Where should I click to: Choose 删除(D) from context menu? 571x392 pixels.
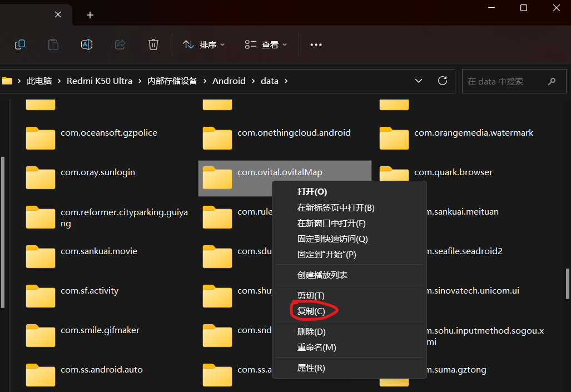pos(349,332)
